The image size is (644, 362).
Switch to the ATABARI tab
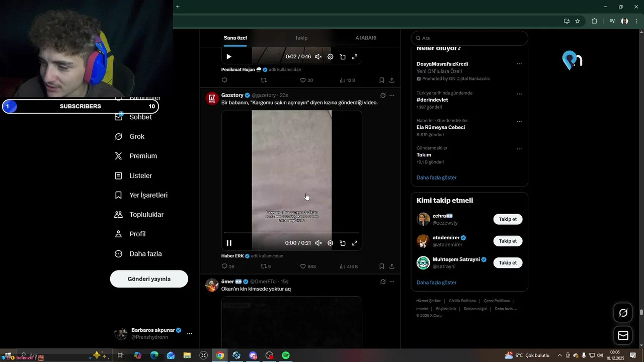pos(366,38)
